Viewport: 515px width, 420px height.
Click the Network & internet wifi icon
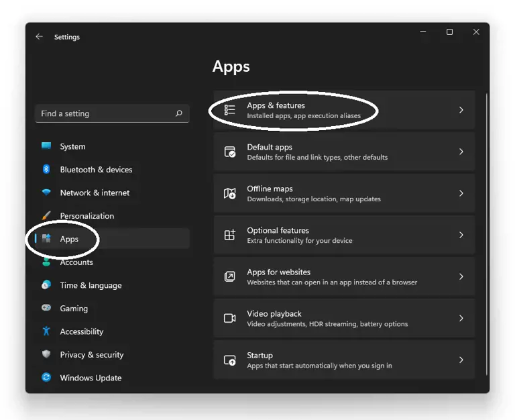[46, 193]
